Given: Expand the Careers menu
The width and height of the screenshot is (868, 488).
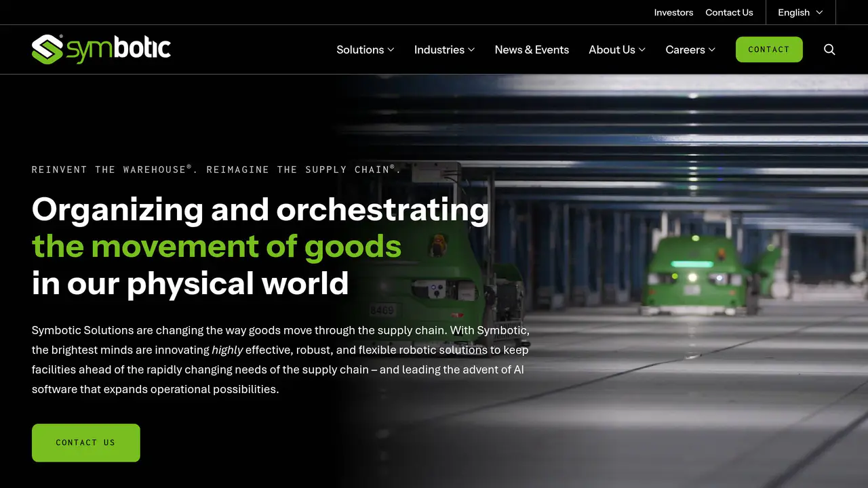Looking at the screenshot, I should point(690,49).
